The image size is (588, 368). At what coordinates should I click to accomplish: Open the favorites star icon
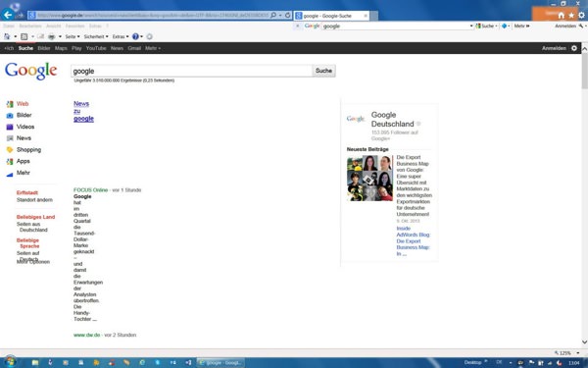point(571,16)
